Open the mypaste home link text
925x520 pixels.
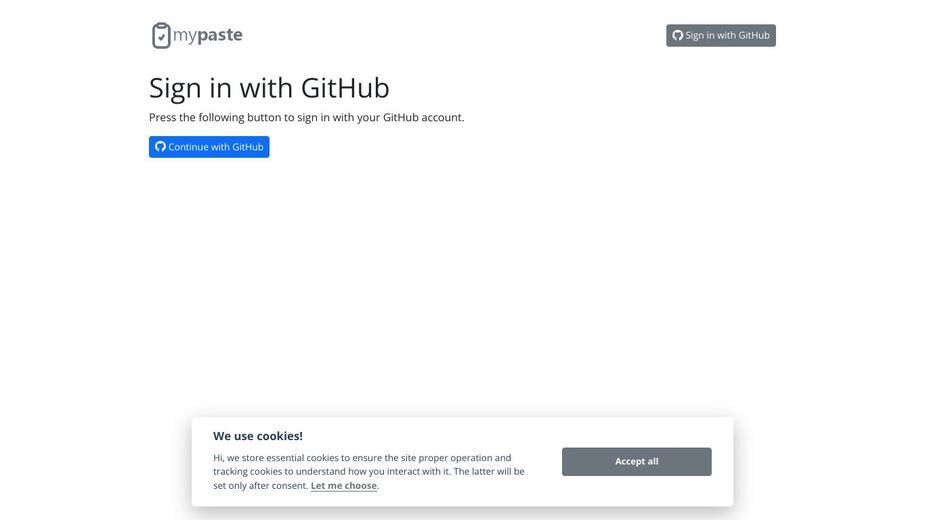point(208,35)
